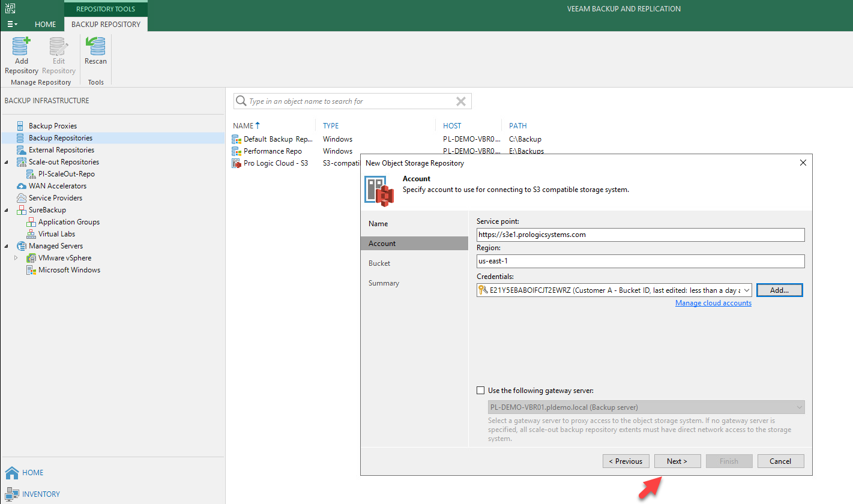This screenshot has width=853, height=504.
Task: Enable 'Use the following gateway server' checkbox
Action: pos(480,390)
